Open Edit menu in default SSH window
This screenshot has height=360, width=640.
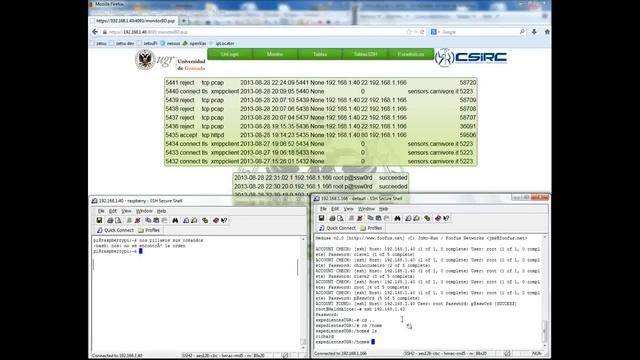(335, 209)
